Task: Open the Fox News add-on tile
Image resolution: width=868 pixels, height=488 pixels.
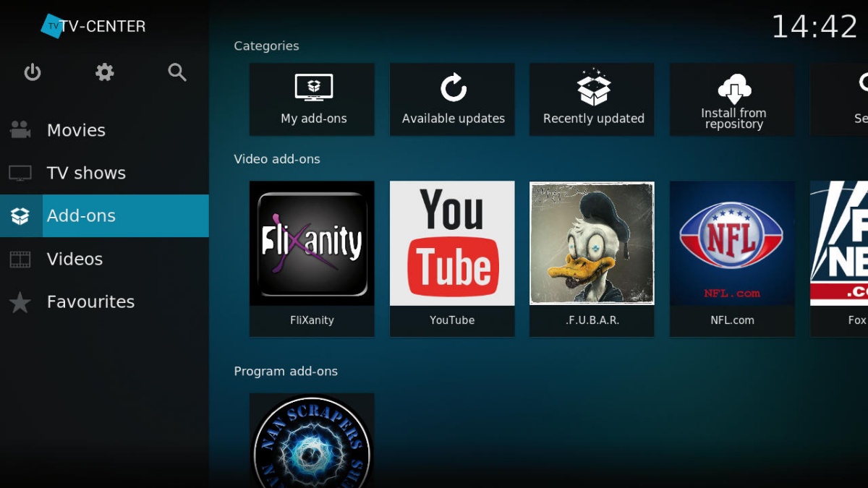Action: coord(839,259)
